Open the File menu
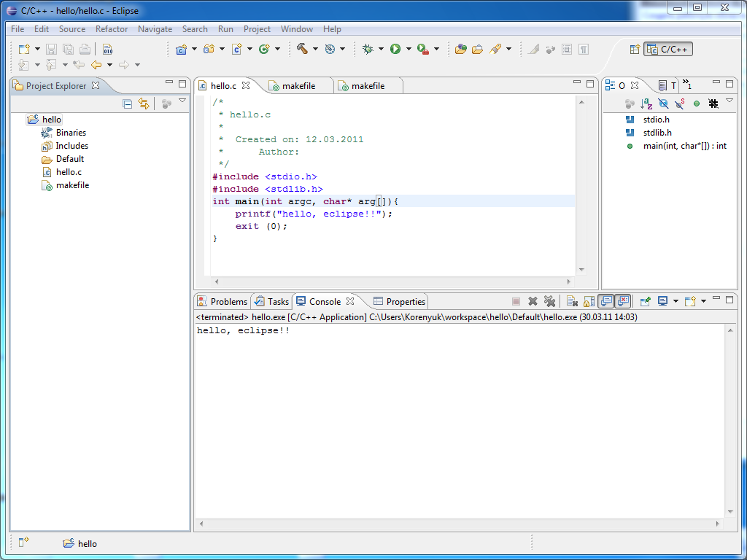This screenshot has height=560, width=747. (18, 29)
